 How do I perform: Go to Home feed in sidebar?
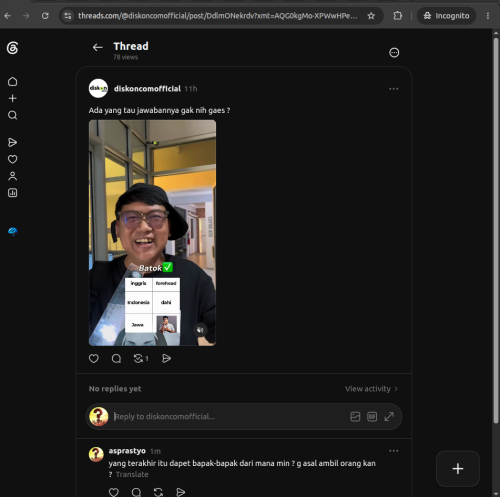click(13, 82)
